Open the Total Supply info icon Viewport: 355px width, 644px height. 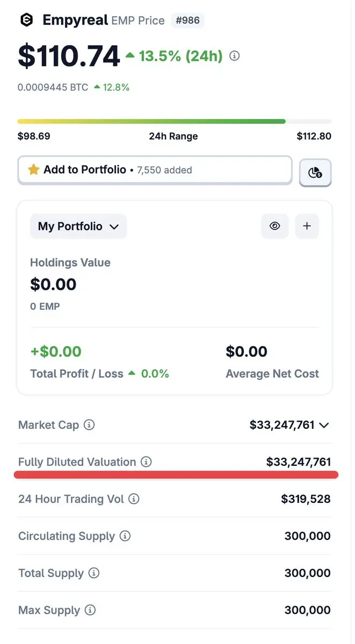point(94,573)
